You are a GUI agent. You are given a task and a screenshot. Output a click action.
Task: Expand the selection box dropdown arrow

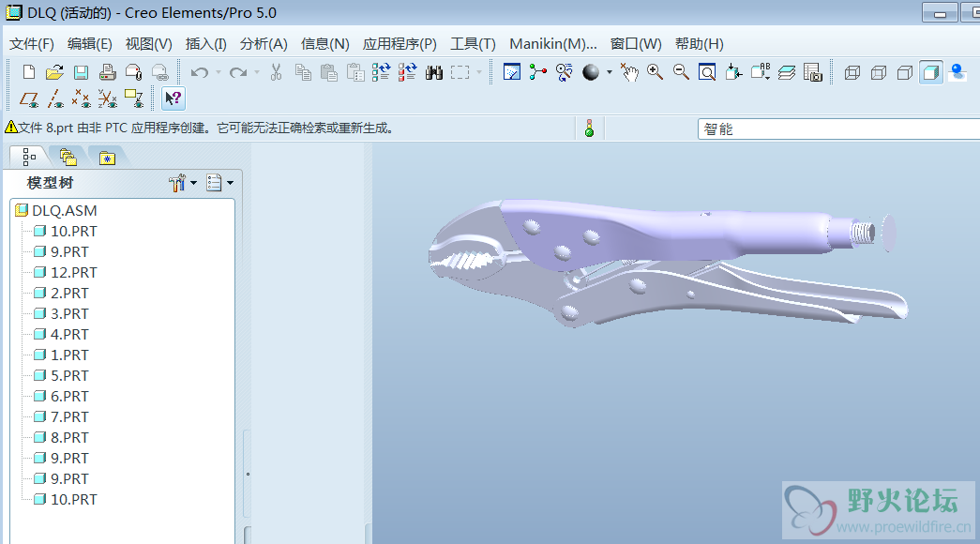click(479, 72)
